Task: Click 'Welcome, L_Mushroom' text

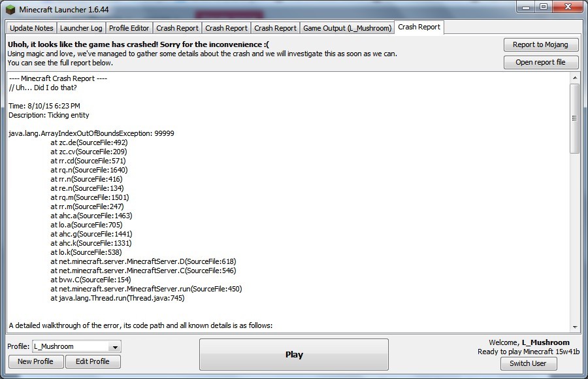Action: coord(529,342)
